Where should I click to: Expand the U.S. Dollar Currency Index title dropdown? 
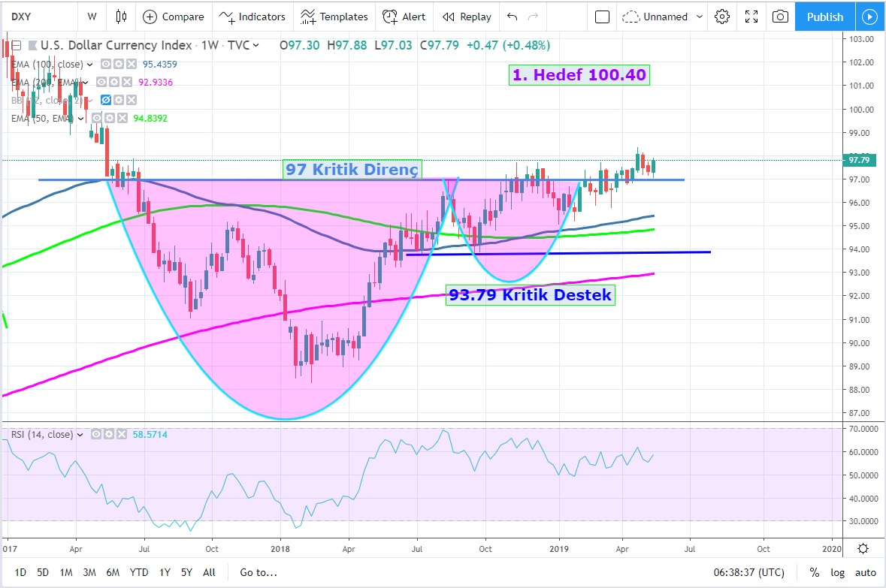click(x=256, y=45)
